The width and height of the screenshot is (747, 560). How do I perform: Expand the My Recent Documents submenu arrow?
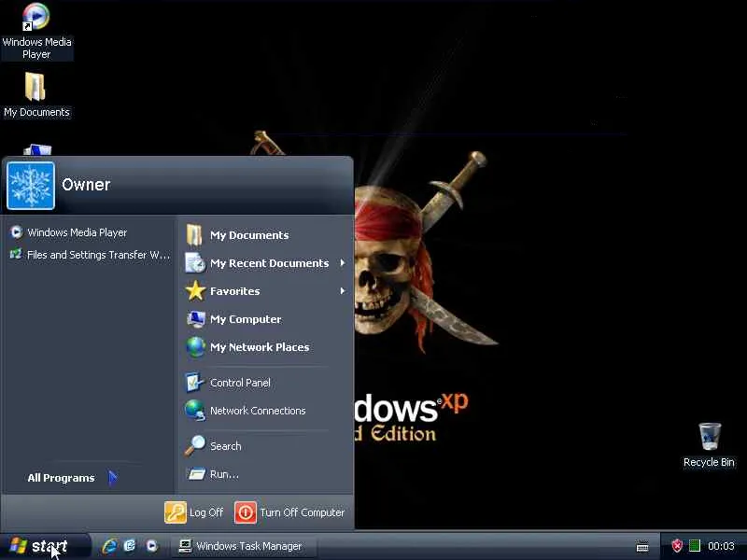[x=342, y=263]
